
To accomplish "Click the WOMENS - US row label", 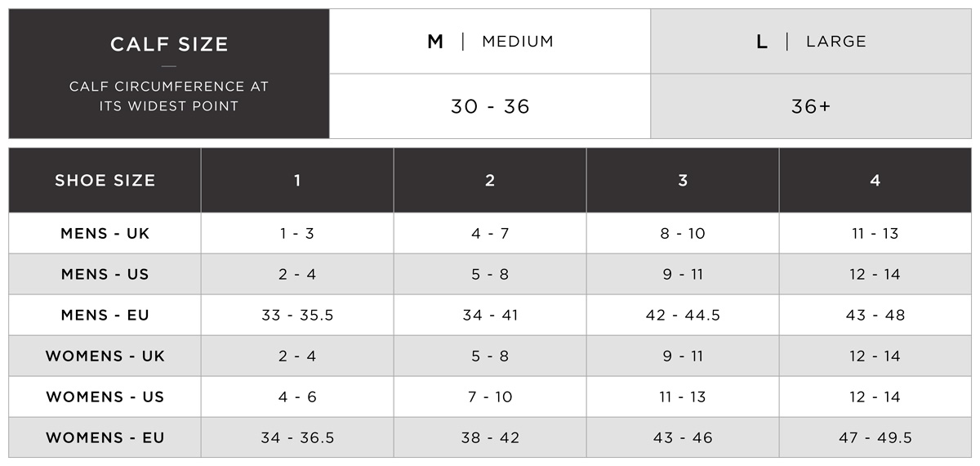I will (105, 397).
